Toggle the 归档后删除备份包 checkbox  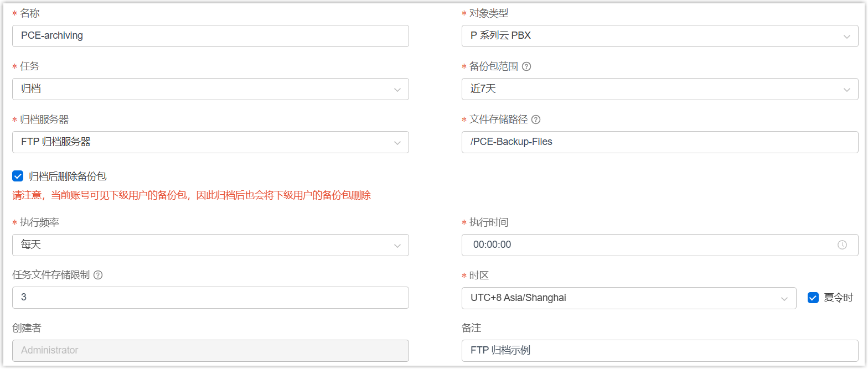(18, 176)
